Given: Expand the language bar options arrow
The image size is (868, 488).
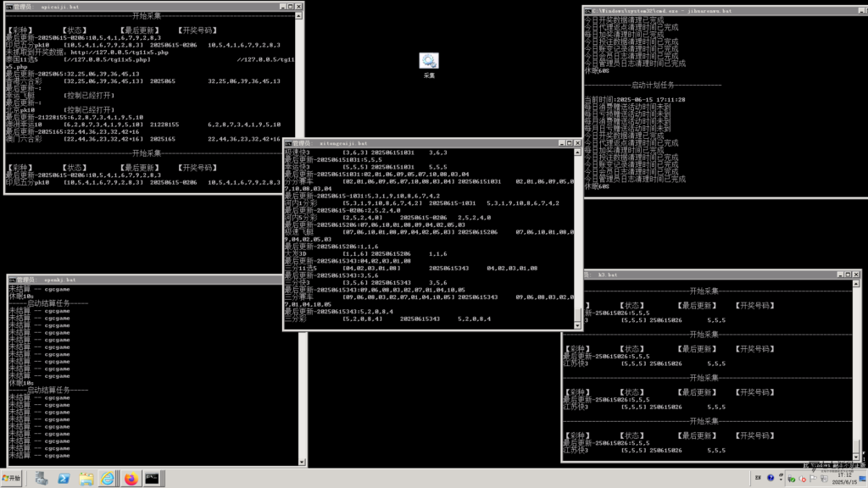Looking at the screenshot, I should (781, 478).
